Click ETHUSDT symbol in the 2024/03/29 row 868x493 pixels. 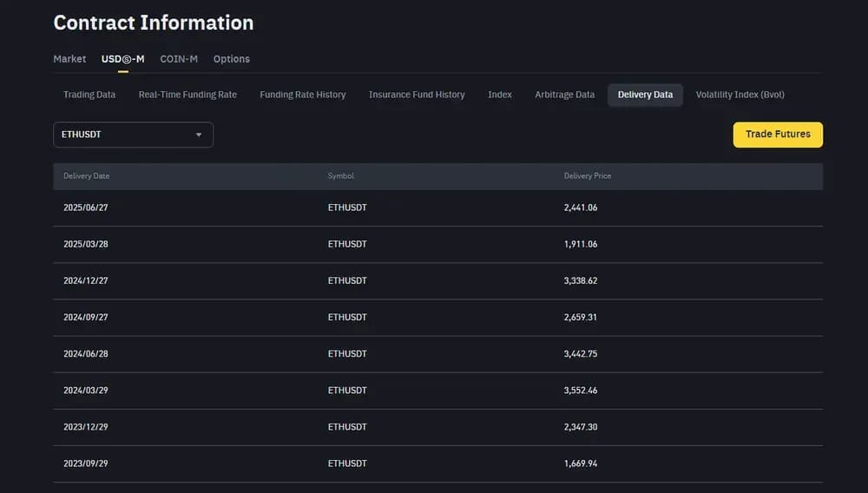tap(347, 390)
